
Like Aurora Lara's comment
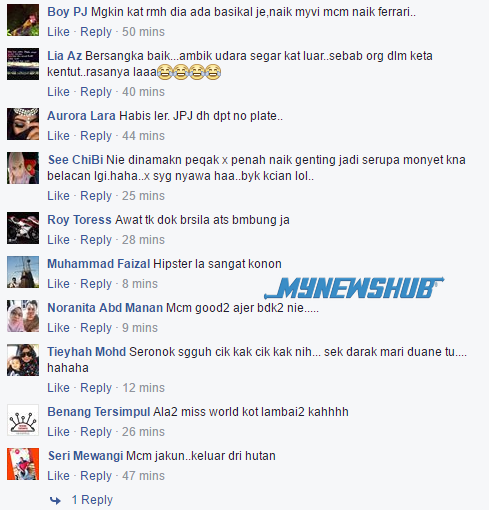[58, 136]
